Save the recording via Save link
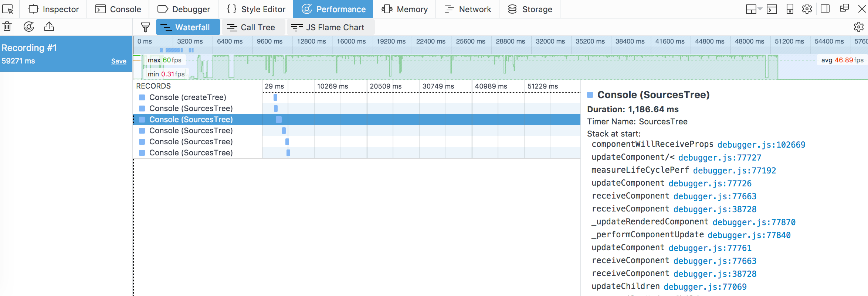The height and width of the screenshot is (296, 868). (x=119, y=61)
